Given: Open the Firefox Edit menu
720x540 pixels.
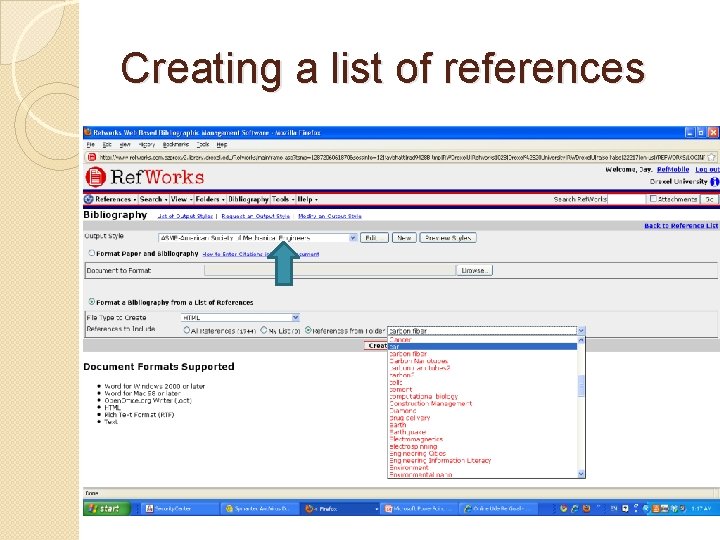Looking at the screenshot, I should [x=107, y=145].
